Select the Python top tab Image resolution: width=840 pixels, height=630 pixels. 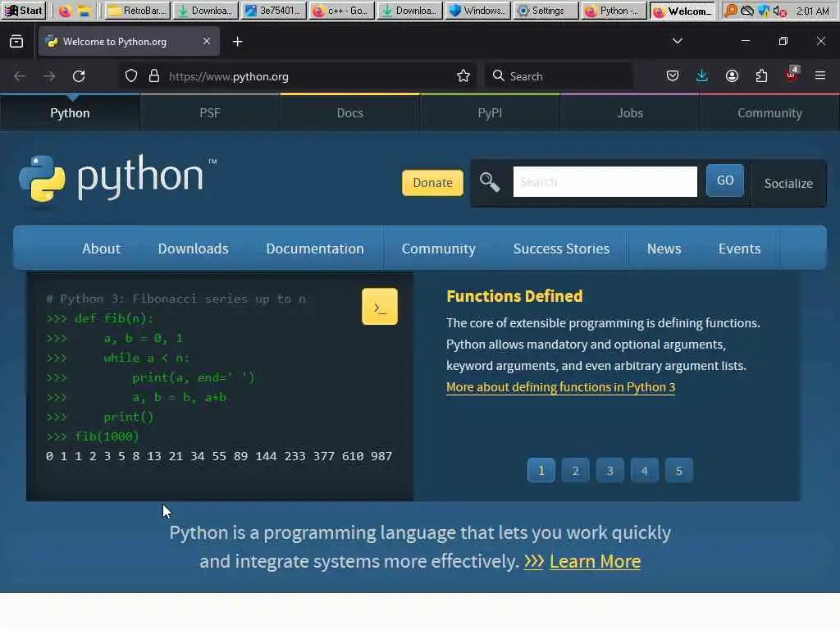[x=70, y=113]
